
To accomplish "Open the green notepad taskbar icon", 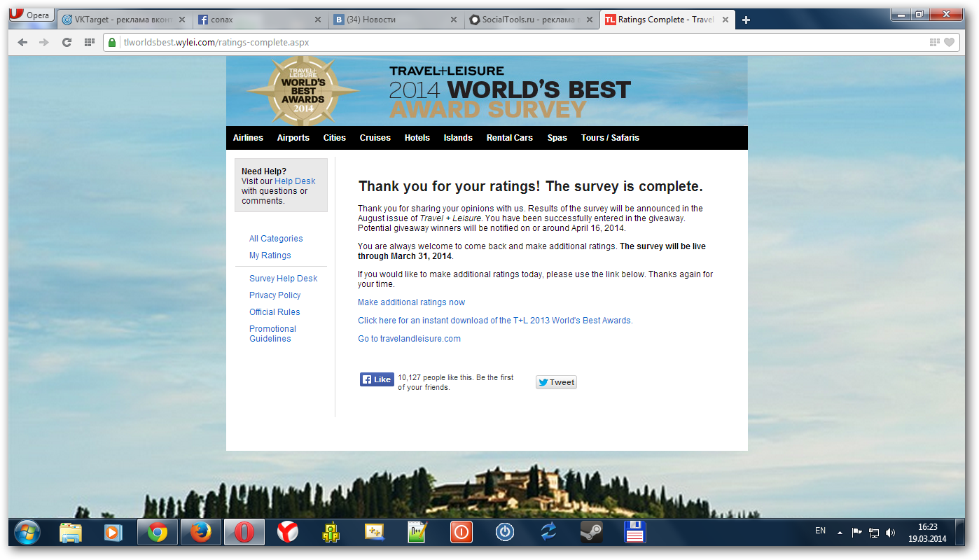I will coord(417,533).
